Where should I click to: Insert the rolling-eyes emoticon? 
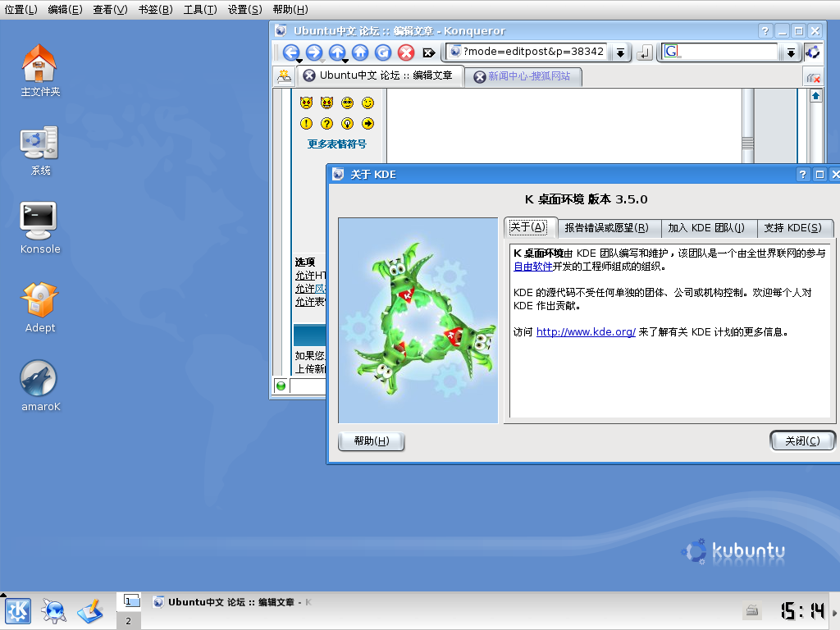click(348, 103)
